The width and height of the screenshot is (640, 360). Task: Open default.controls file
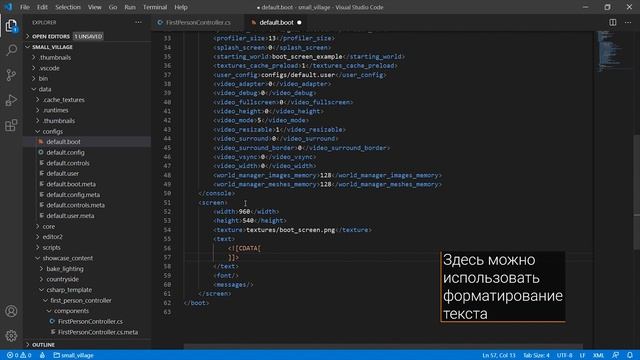point(68,163)
